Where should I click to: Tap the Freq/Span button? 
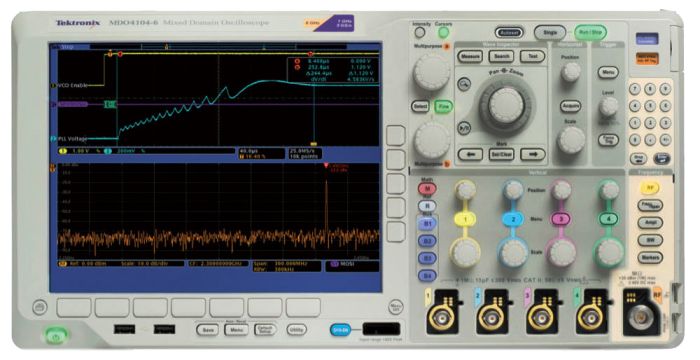tap(650, 205)
